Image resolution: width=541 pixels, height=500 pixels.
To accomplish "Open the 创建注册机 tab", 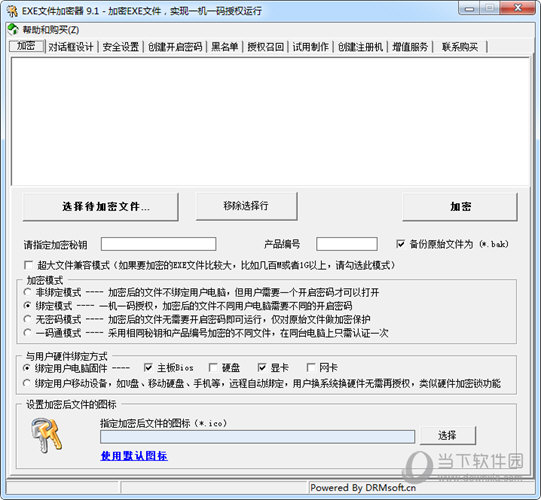I will click(x=360, y=47).
